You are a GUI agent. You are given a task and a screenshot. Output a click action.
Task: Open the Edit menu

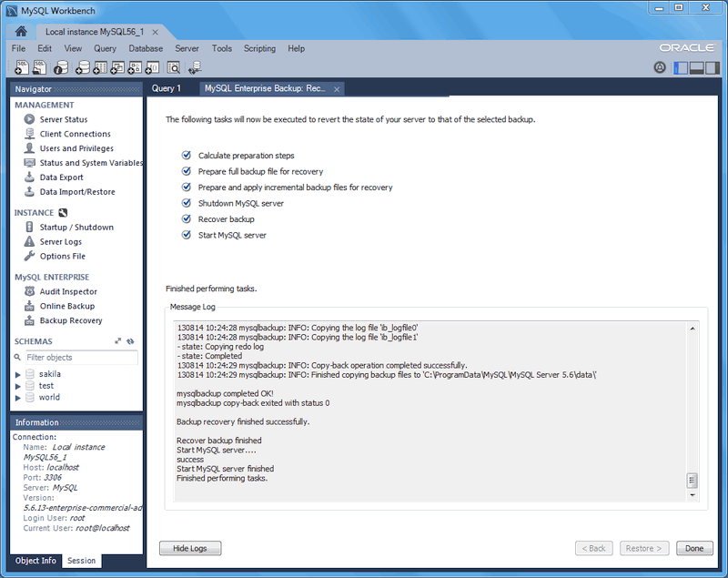tap(45, 48)
